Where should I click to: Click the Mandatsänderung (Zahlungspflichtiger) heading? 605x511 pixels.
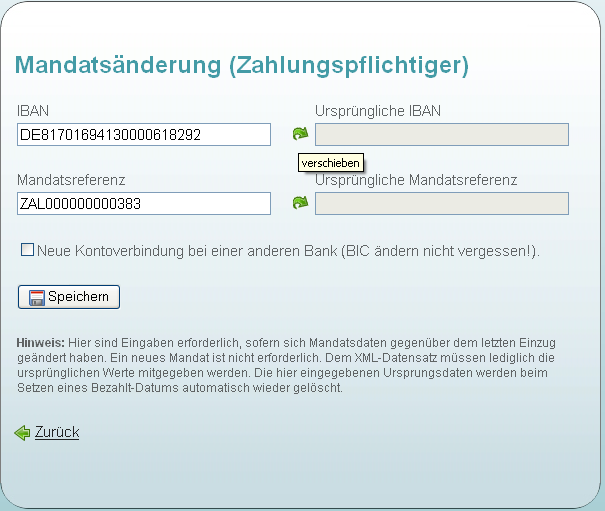point(241,66)
